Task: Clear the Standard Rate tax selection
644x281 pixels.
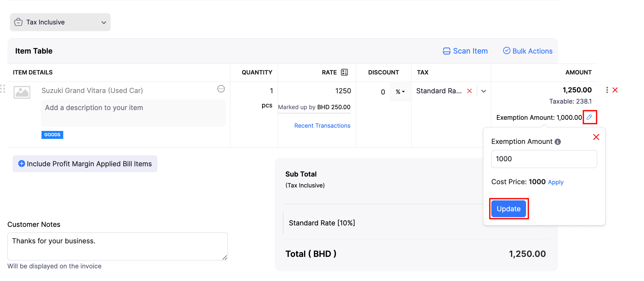Action: tap(470, 91)
